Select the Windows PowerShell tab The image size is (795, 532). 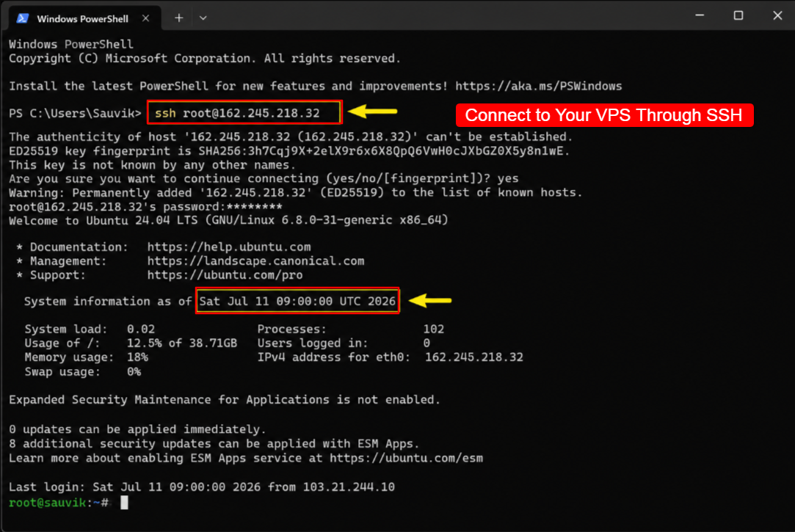click(x=84, y=18)
